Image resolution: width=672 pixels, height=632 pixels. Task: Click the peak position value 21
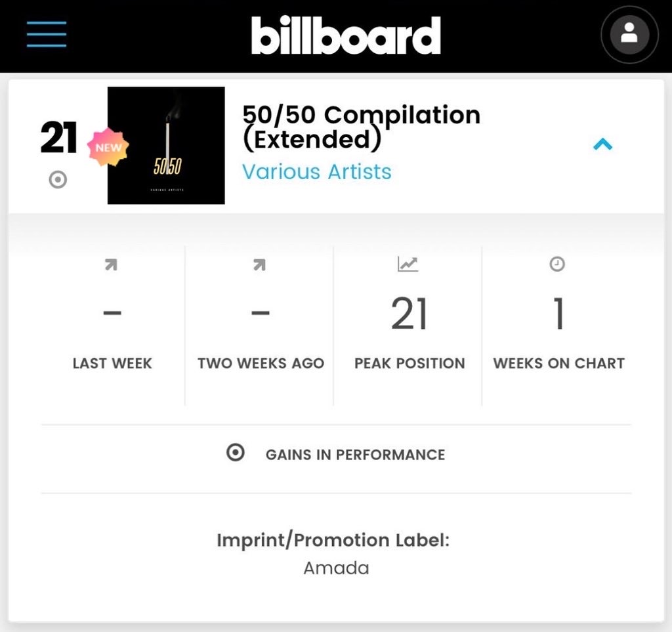409,314
